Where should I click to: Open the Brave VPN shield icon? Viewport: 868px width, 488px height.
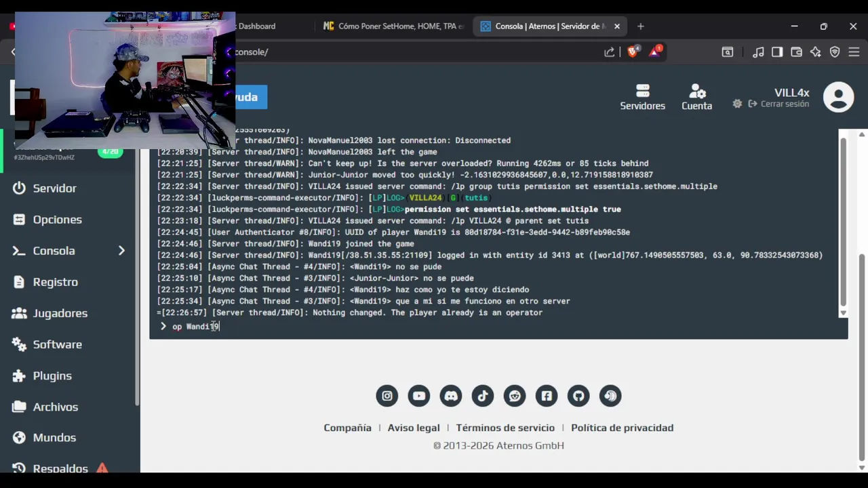pos(835,52)
